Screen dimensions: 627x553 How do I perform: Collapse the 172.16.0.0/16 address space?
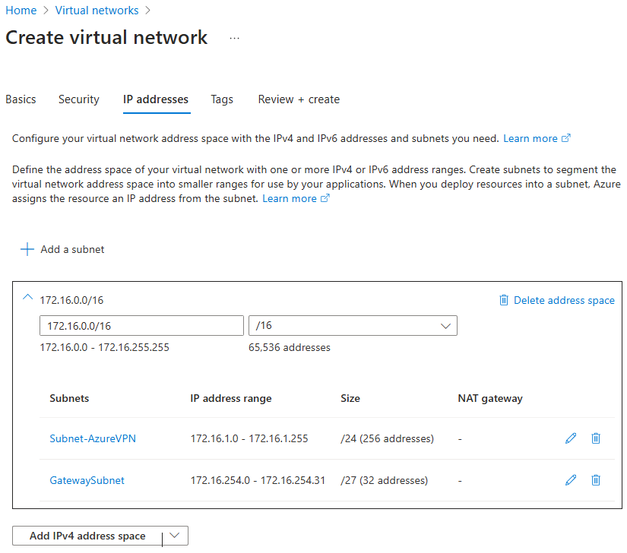coord(27,297)
